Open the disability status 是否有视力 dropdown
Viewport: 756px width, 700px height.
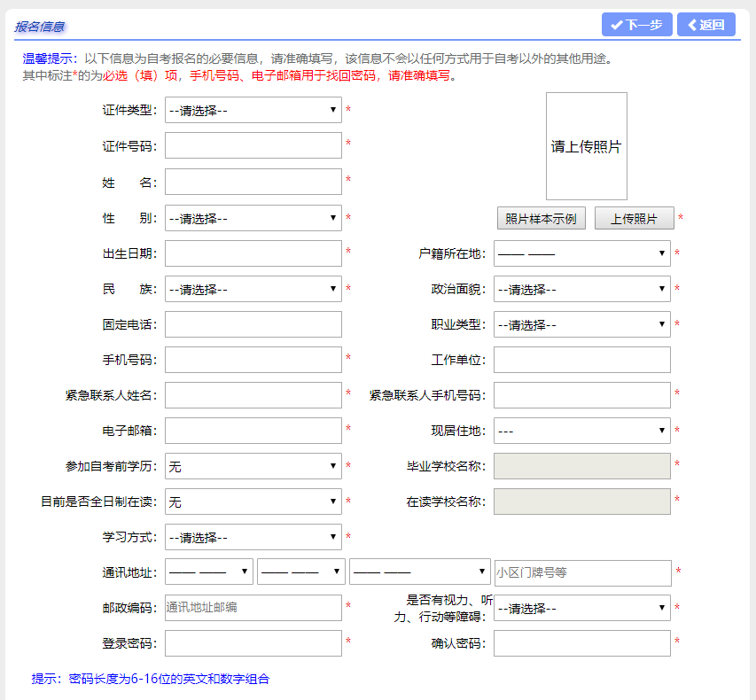(x=581, y=608)
